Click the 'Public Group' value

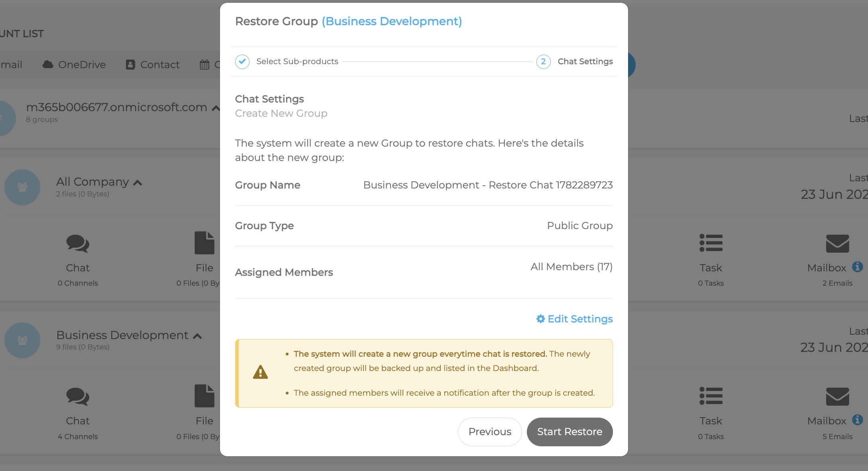[x=580, y=226]
